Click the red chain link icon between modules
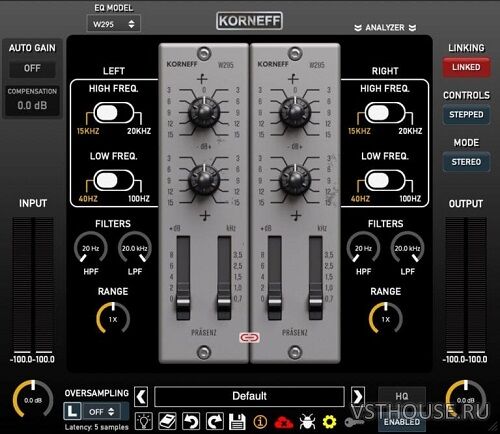The width and height of the screenshot is (500, 434). [x=249, y=338]
